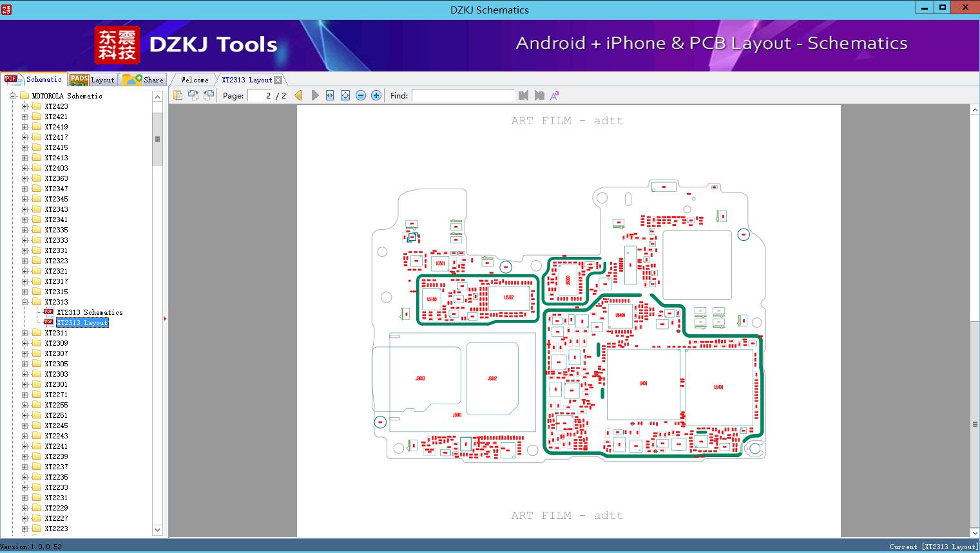The height and width of the screenshot is (553, 980).
Task: Click the Current [XT2313 Layout] status text
Action: coord(934,547)
